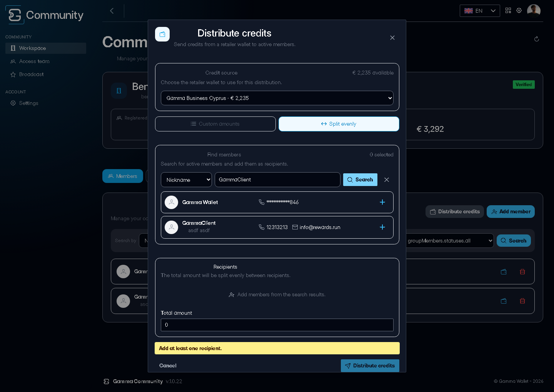Add GammaClient as recipient with plus icon
Screen dimensions: 554x392
pyautogui.click(x=382, y=227)
